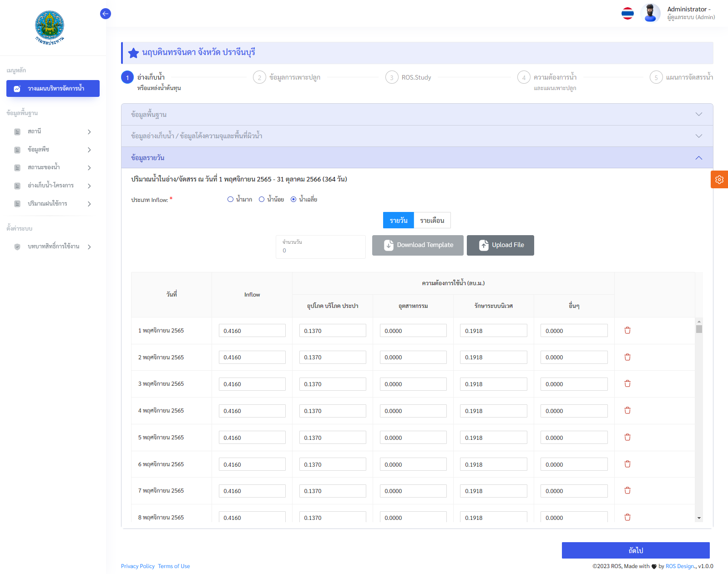Click the star icon beside the project title

[133, 53]
